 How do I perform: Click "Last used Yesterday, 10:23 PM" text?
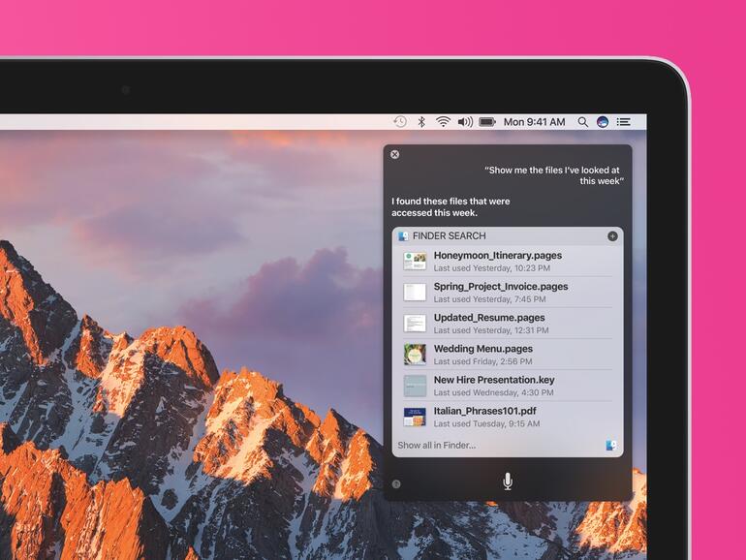tap(492, 268)
